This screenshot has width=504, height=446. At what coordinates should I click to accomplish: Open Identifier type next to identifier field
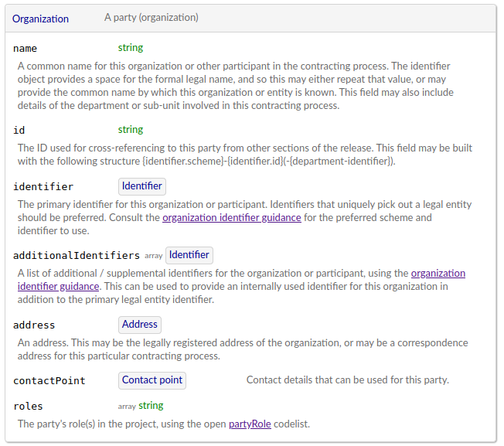click(x=142, y=186)
